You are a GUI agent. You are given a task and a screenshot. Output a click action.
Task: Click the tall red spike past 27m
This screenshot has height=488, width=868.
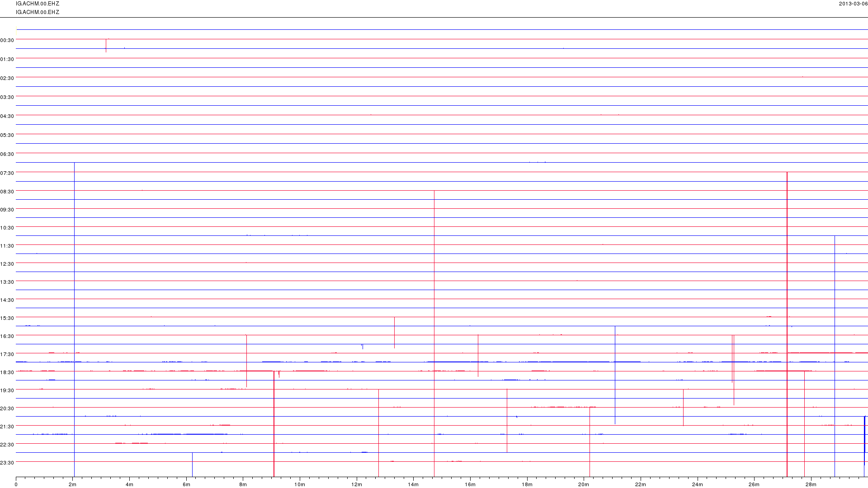[x=787, y=324]
